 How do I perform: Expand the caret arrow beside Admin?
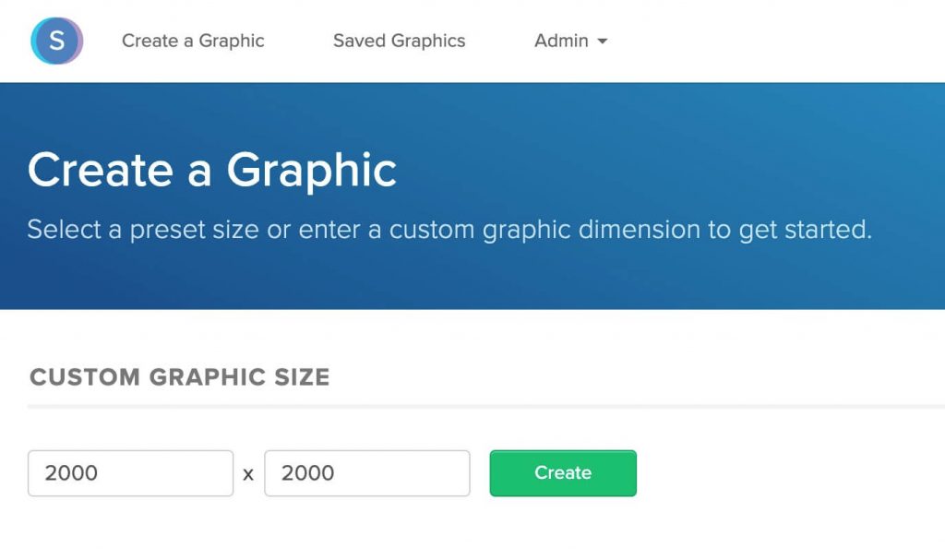[x=602, y=41]
